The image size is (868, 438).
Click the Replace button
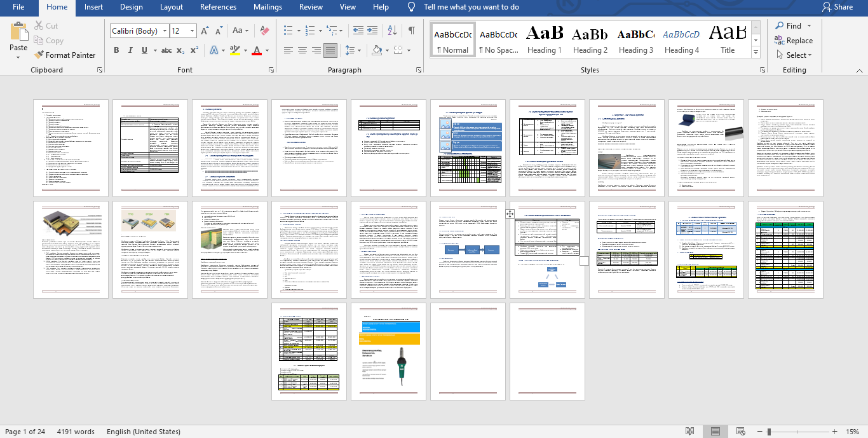pos(794,40)
